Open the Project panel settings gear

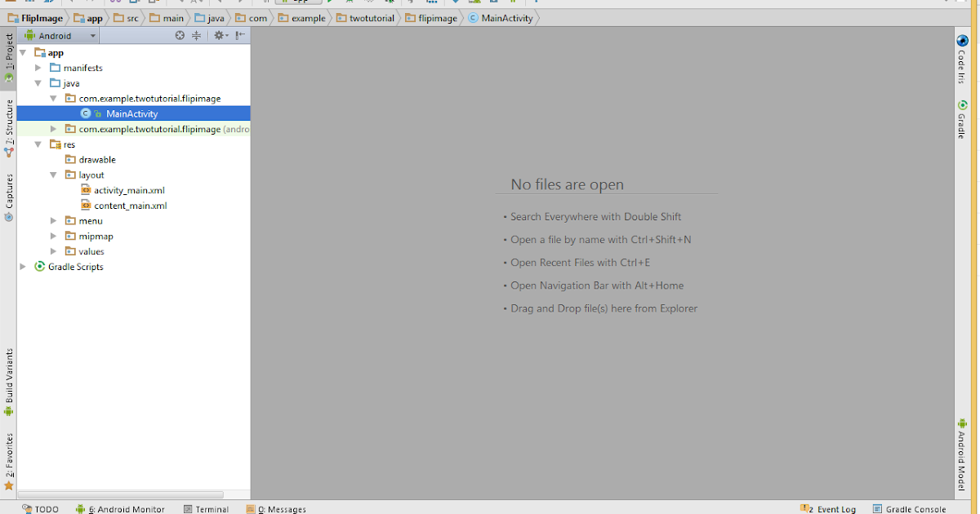click(x=220, y=35)
